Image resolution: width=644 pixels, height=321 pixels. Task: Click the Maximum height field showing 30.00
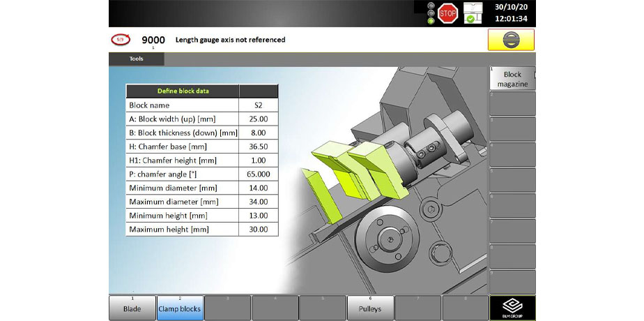coord(258,229)
